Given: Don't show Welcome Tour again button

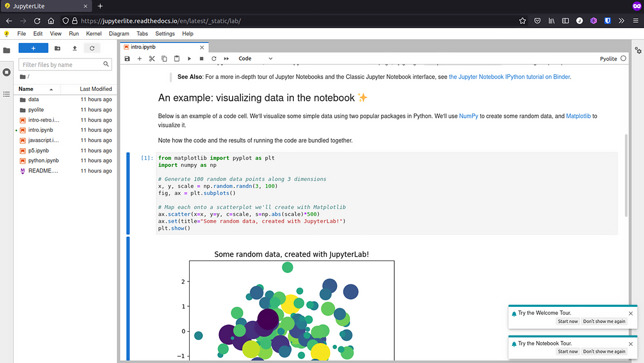Looking at the screenshot, I should (x=604, y=321).
